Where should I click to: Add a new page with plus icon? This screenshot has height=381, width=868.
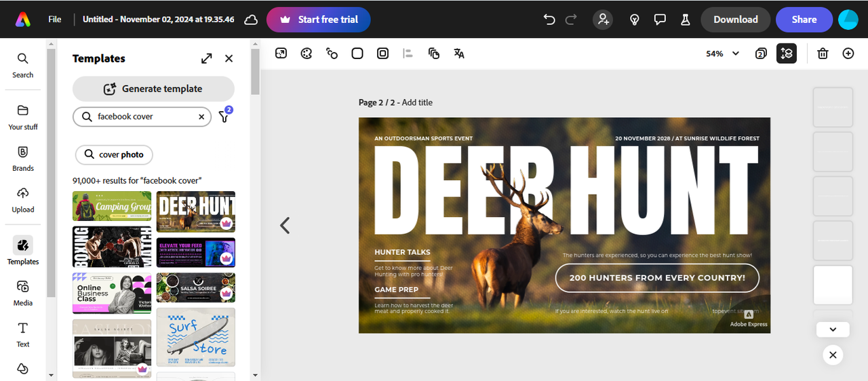coord(848,54)
